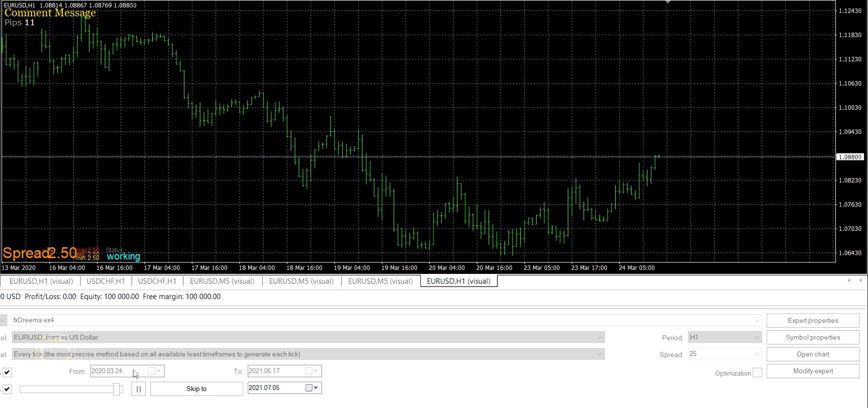
Task: Click the Expert properties button
Action: pyautogui.click(x=813, y=320)
